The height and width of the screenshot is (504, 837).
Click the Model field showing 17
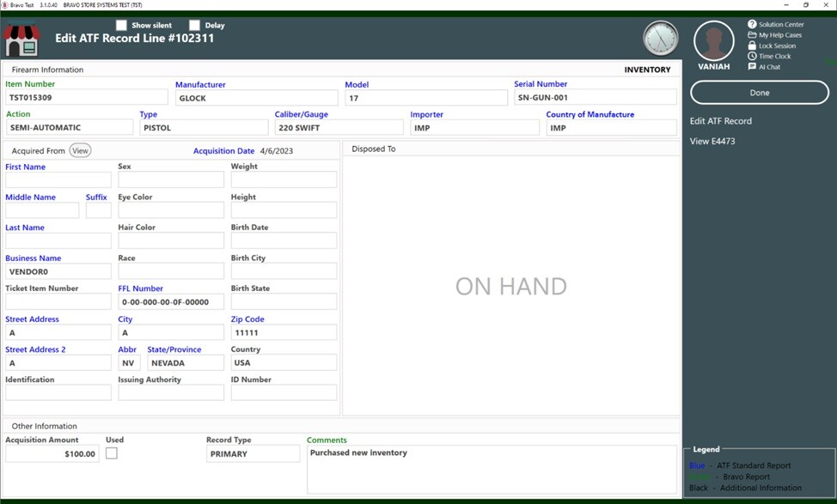[426, 98]
